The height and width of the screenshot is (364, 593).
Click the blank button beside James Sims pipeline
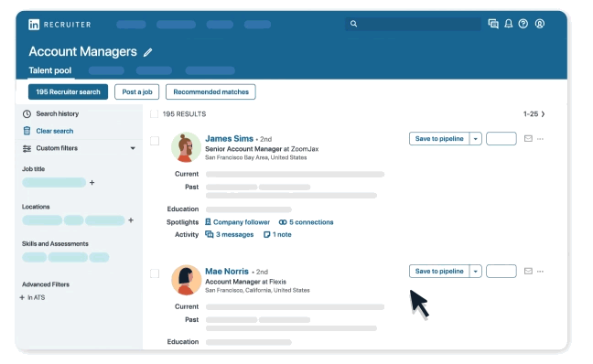(x=501, y=139)
